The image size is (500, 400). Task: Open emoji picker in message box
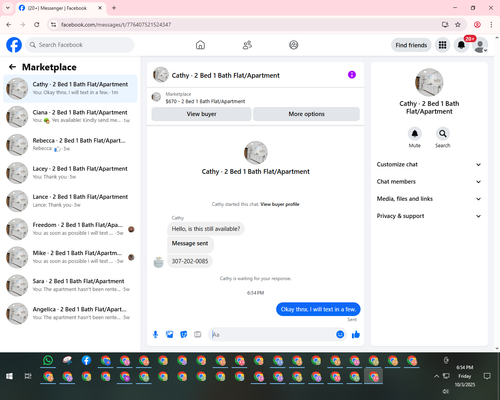[340, 334]
